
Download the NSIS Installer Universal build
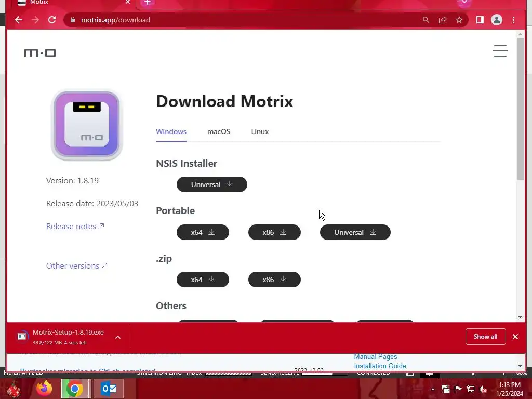pos(212,184)
